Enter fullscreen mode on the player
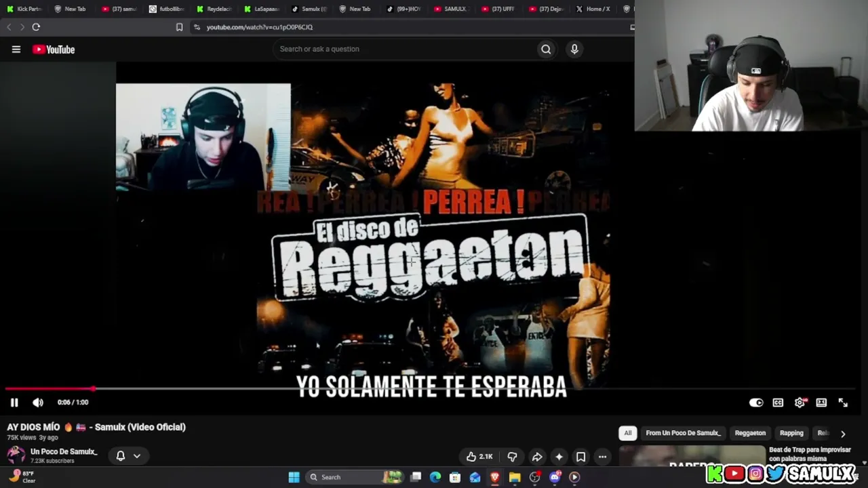 point(843,403)
